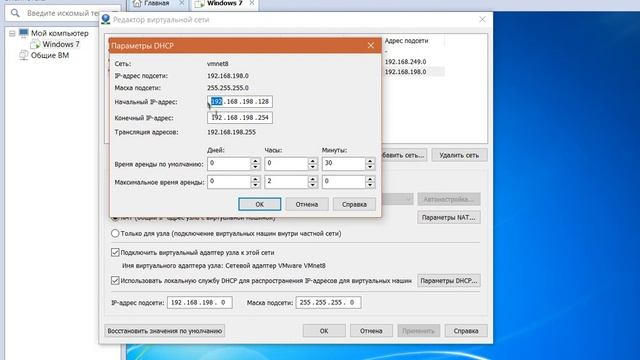
Task: Decrease maximum lease days with down arrow
Action: (x=255, y=185)
